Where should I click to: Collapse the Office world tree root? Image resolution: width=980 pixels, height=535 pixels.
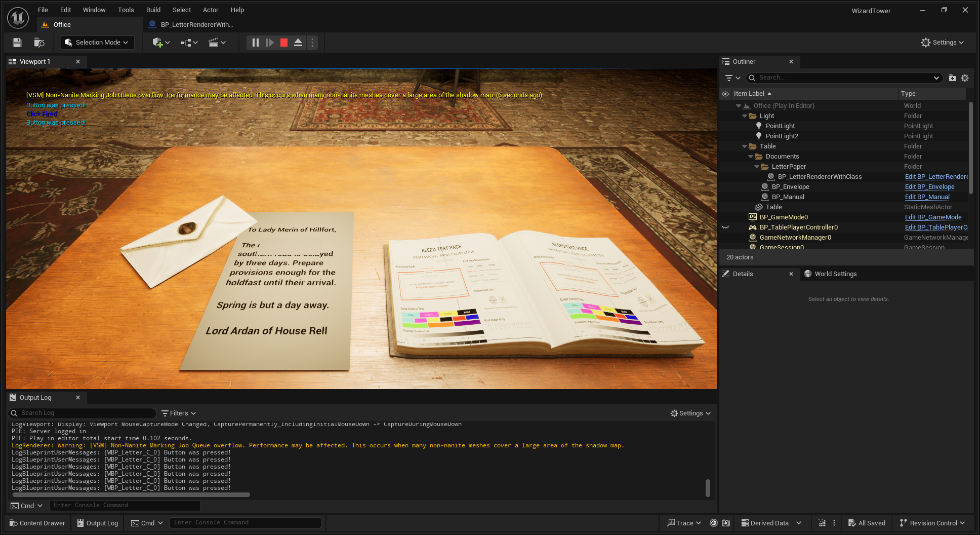click(x=738, y=106)
